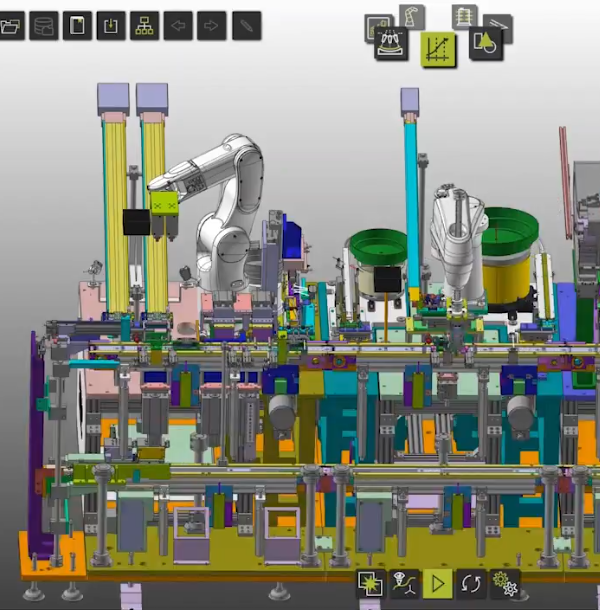
Task: Select the multi-nozzle tool station icon
Action: pos(391,44)
